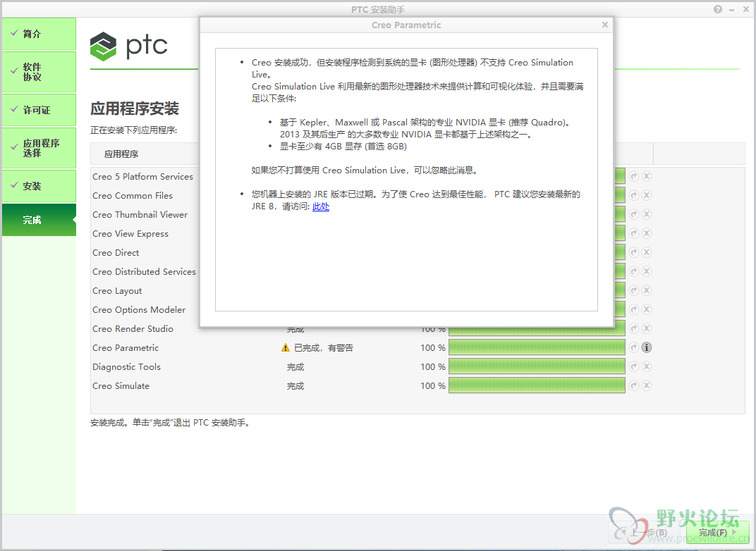
Task: Click the cancel X for Creo Direct
Action: coord(647,252)
